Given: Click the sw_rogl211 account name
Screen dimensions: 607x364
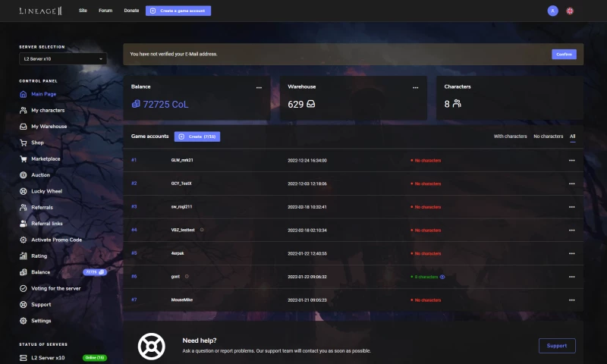Looking at the screenshot, I should (x=181, y=206).
